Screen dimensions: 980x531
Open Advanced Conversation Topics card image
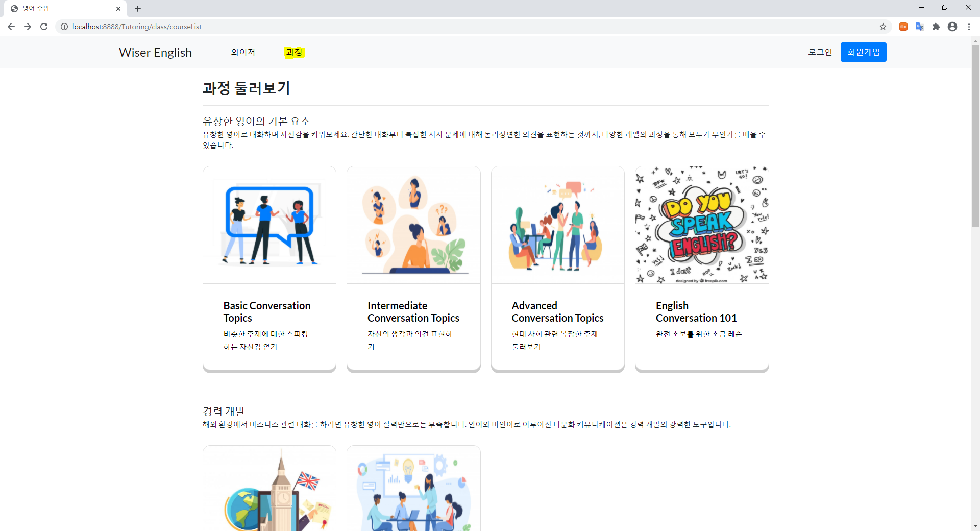(x=558, y=225)
